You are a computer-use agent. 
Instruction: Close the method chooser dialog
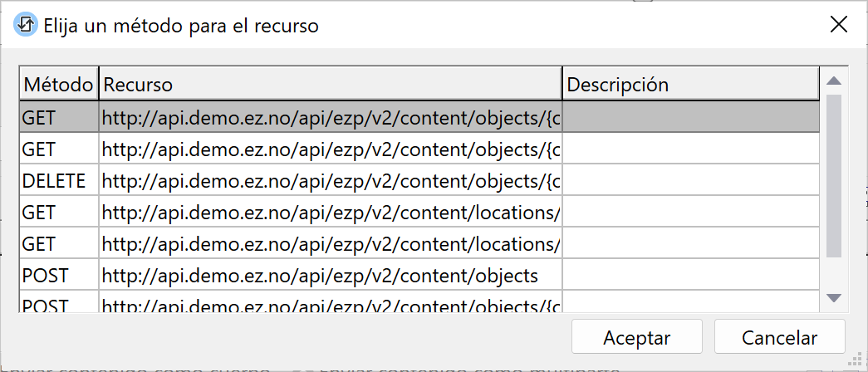[839, 25]
